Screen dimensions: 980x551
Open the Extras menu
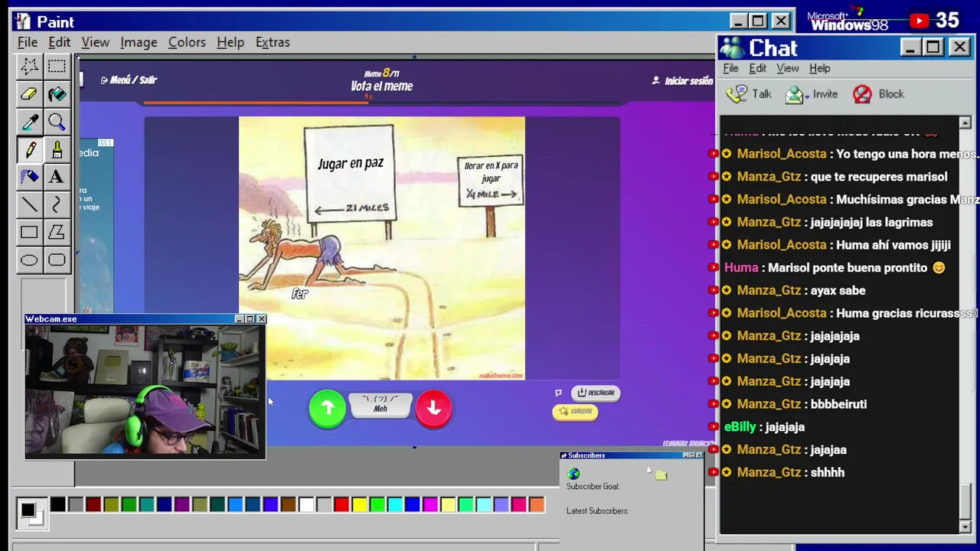tap(273, 42)
